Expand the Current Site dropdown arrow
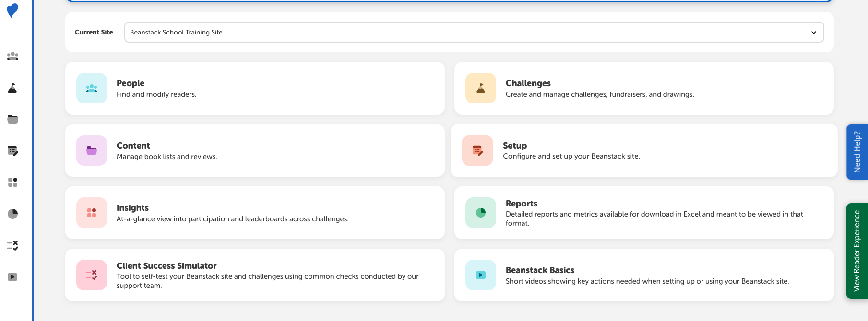Screen dimensions: 868x321 click(x=814, y=33)
